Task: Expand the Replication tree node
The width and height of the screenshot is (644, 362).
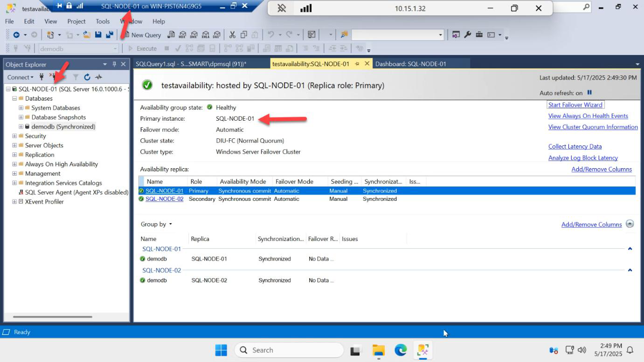Action: (x=14, y=155)
